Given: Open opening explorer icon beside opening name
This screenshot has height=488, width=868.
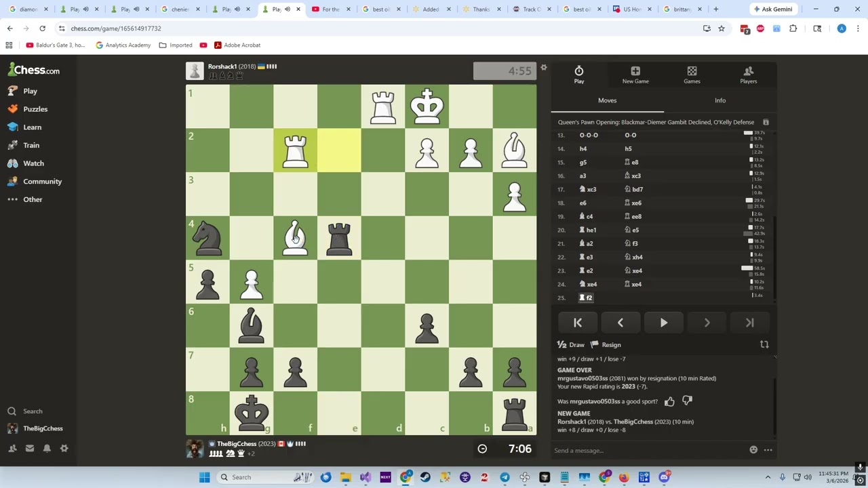Looking at the screenshot, I should pyautogui.click(x=766, y=123).
